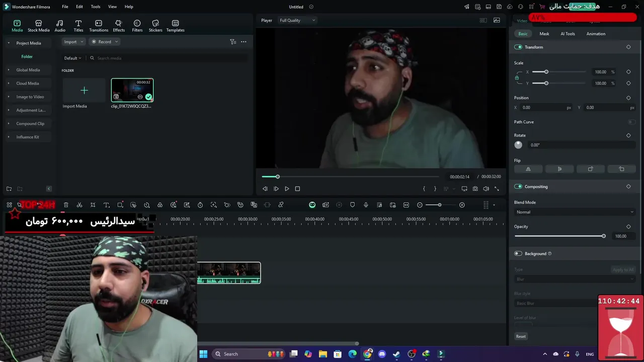Switch to the Stock Media tab

click(x=39, y=26)
